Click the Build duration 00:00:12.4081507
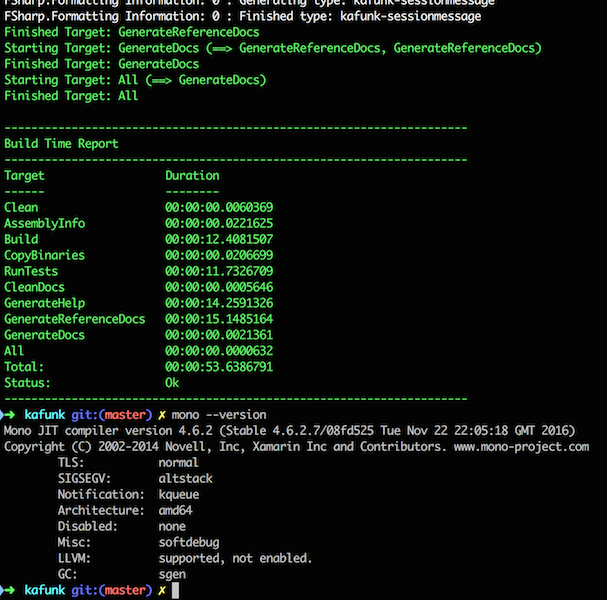Screen dimensions: 607x600 tap(219, 239)
